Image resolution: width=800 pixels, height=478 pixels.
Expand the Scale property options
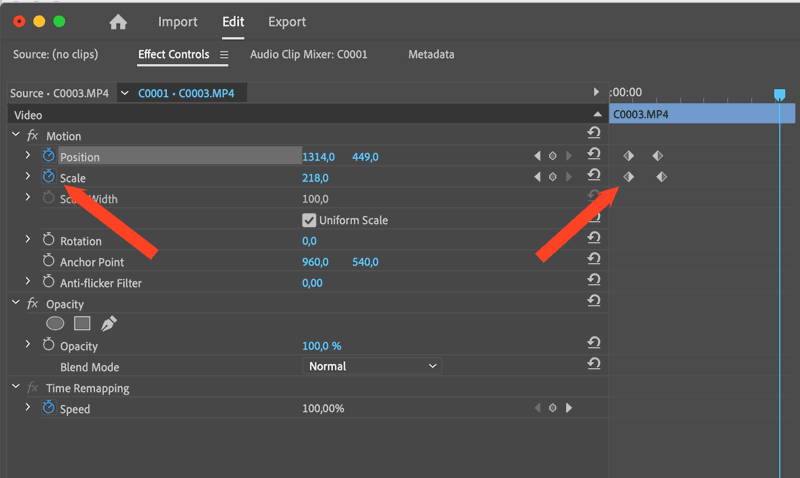pyautogui.click(x=28, y=177)
